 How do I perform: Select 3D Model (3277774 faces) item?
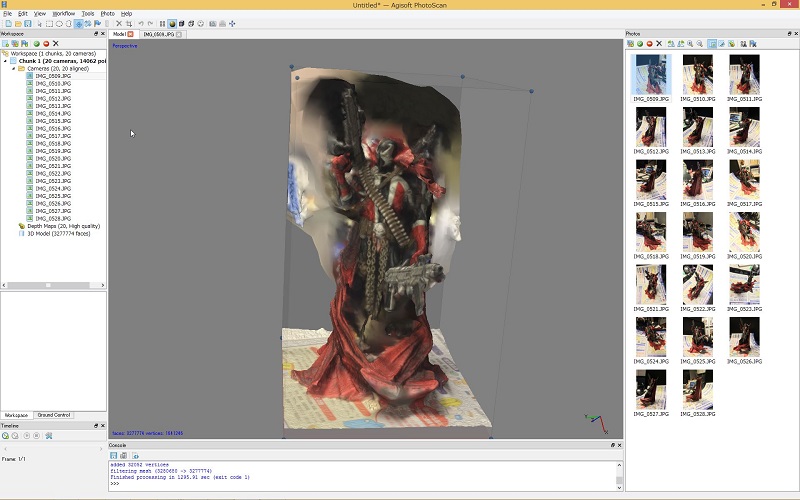pos(58,234)
